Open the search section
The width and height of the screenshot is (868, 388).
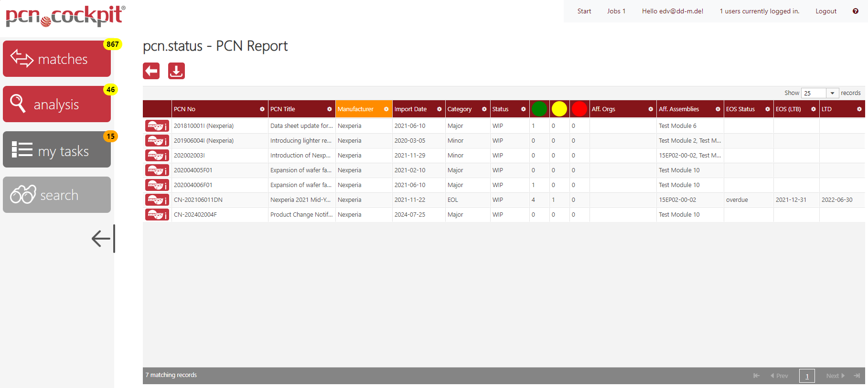coord(57,195)
